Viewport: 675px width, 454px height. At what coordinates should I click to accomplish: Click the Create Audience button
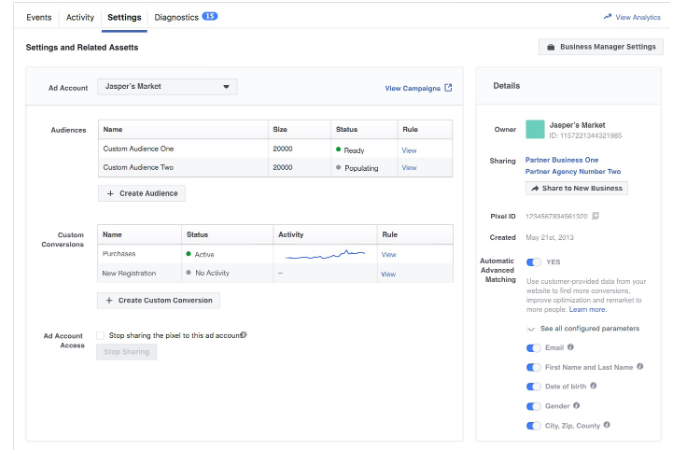141,193
